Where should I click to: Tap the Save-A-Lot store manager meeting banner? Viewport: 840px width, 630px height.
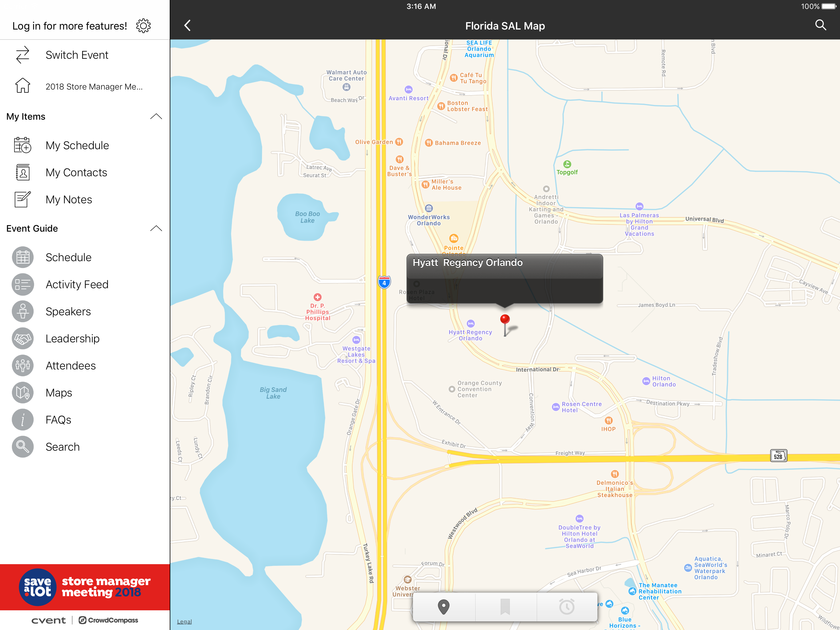85,587
